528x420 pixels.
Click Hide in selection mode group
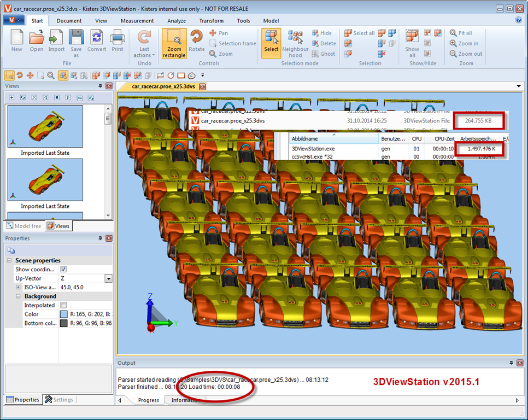coord(322,33)
